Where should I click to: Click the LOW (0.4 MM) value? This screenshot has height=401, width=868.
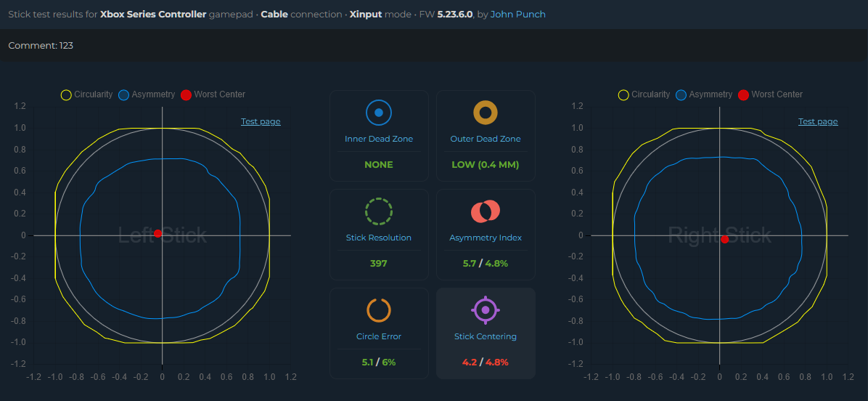pos(486,164)
